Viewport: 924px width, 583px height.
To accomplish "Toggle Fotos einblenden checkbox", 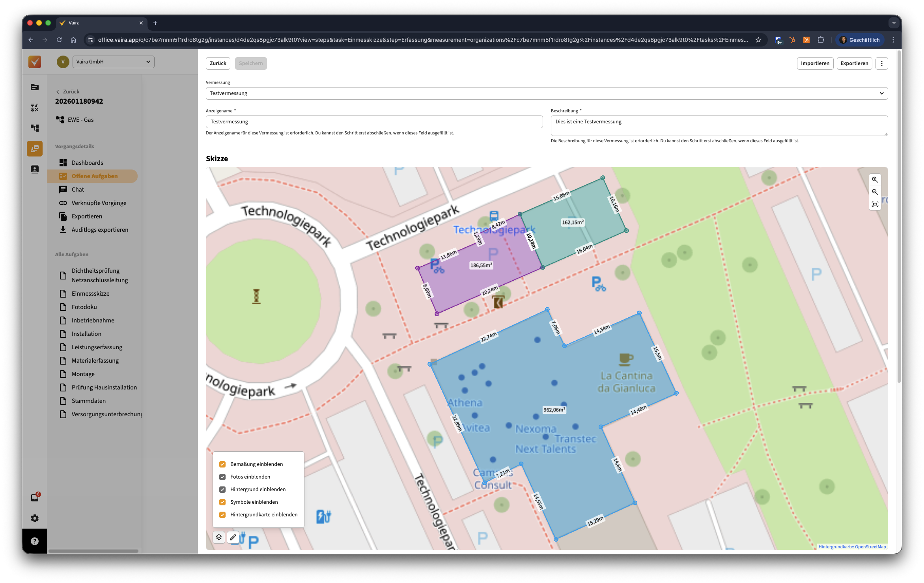I will (x=222, y=477).
